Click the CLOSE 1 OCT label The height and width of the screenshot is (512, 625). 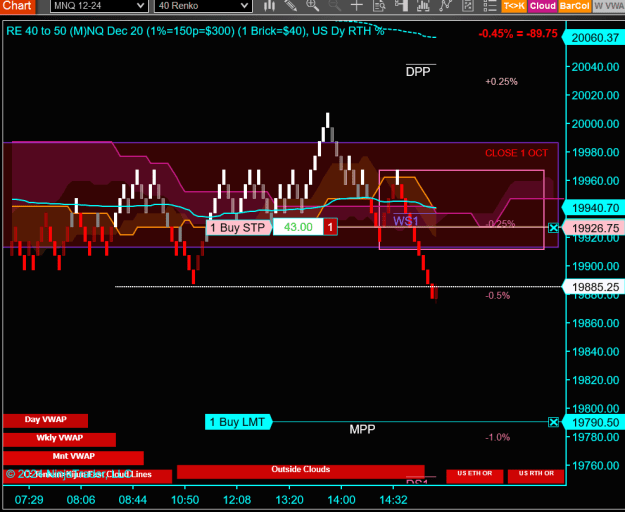pyautogui.click(x=516, y=153)
